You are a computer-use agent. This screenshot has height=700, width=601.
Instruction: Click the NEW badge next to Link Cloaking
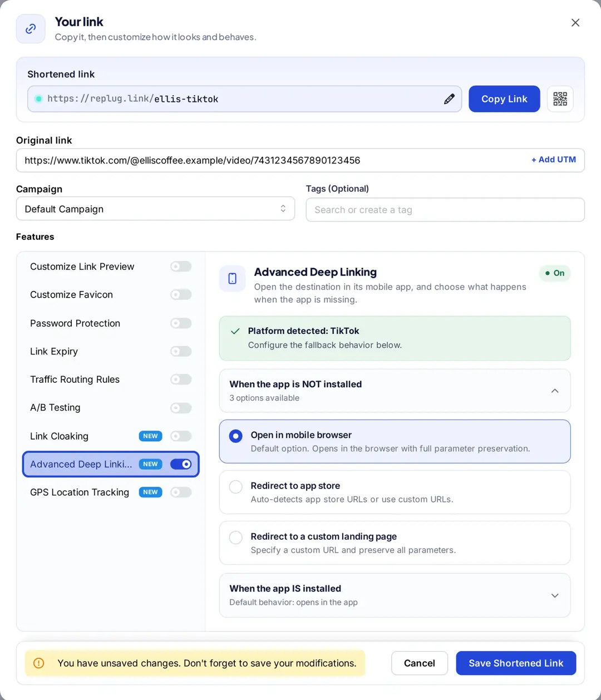(150, 436)
